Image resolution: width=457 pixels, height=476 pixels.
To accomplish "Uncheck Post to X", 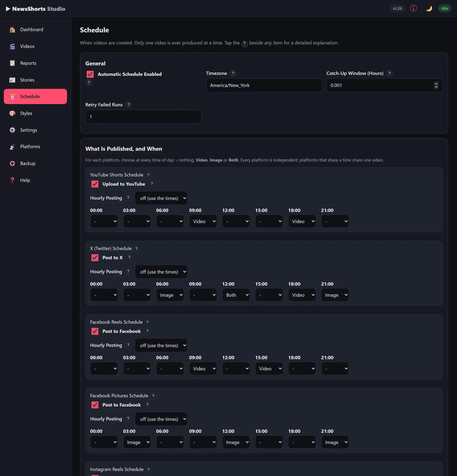I will coord(95,258).
